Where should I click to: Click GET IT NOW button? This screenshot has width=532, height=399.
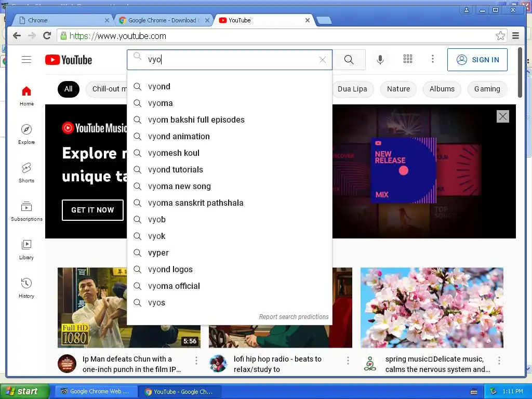tap(92, 210)
